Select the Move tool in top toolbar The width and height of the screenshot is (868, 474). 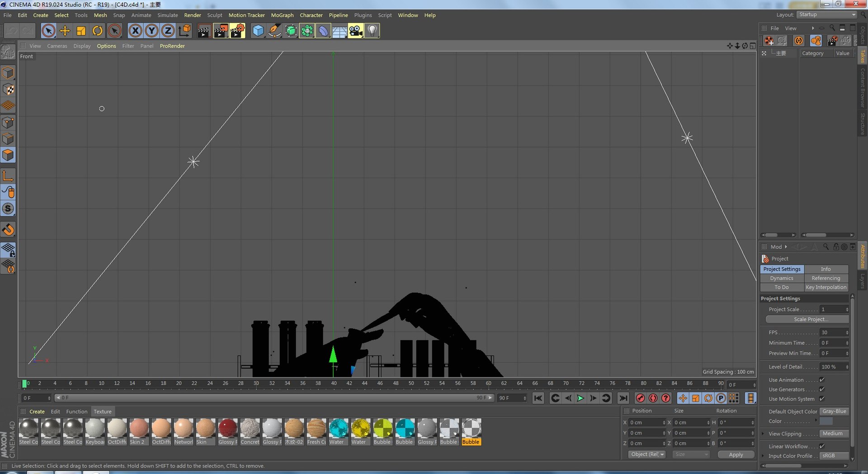click(65, 31)
